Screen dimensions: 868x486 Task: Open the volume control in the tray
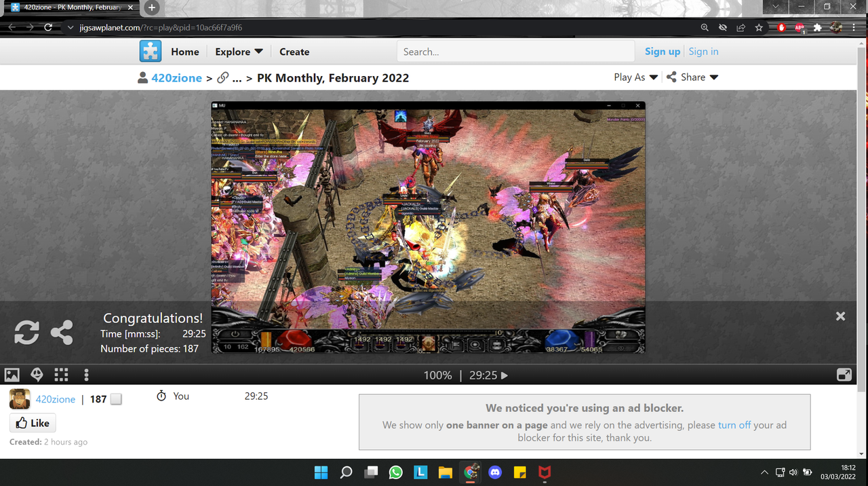[x=793, y=472]
